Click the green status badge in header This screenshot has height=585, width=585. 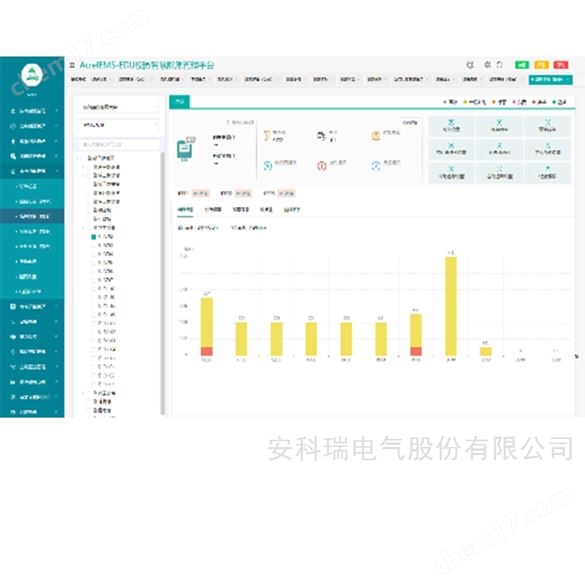click(x=522, y=65)
